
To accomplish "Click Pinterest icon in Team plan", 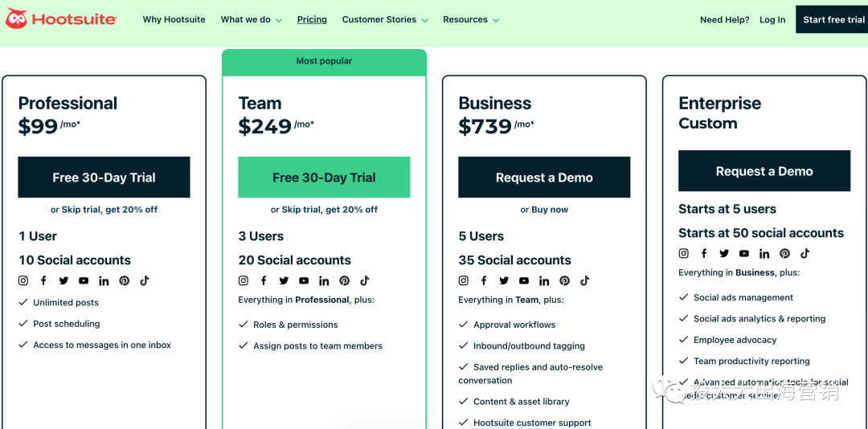I will (x=344, y=280).
